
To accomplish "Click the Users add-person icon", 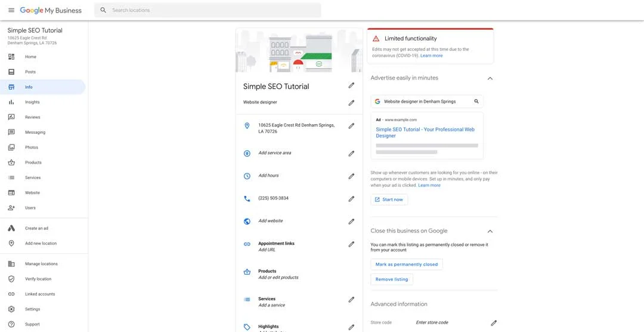I will click(x=11, y=208).
